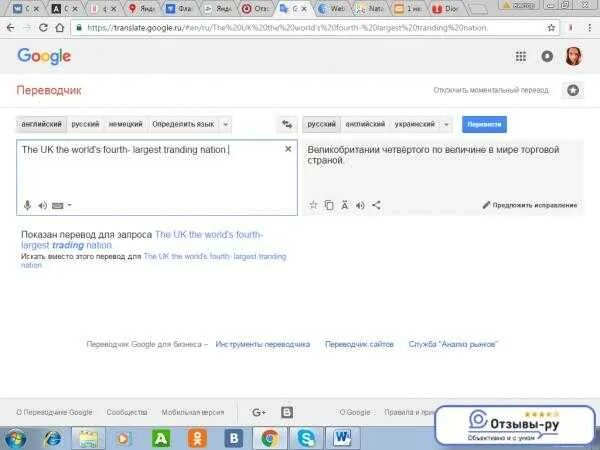
Task: Expand the keyboard input method arrow
Action: pyautogui.click(x=70, y=205)
